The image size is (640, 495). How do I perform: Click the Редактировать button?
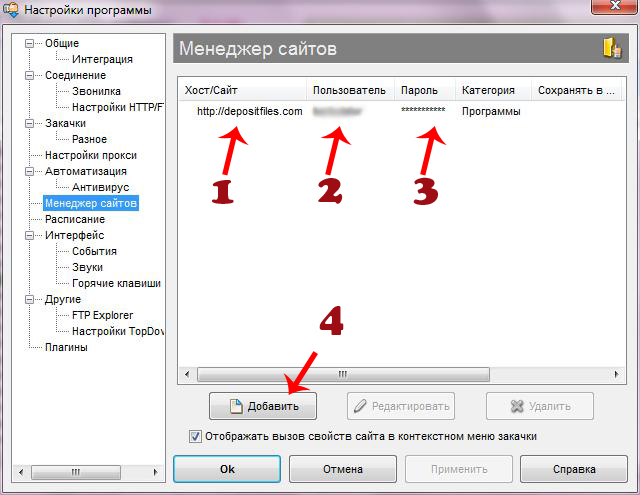[x=400, y=406]
